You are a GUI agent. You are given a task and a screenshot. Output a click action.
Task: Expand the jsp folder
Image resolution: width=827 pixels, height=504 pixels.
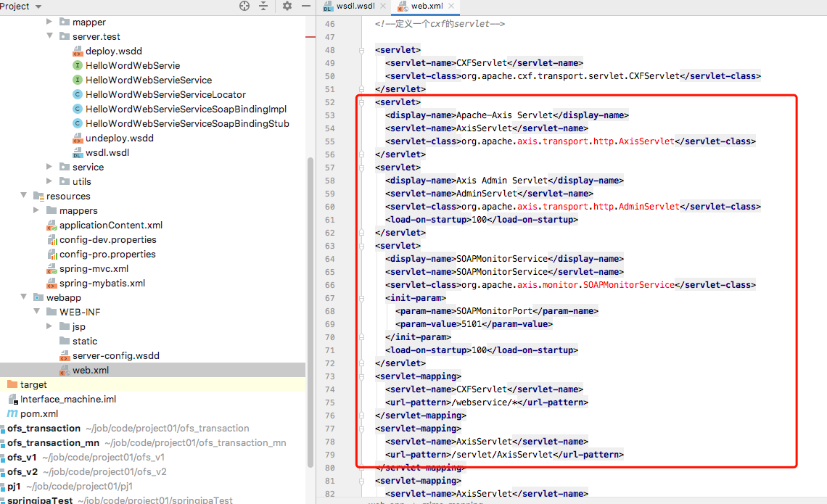49,326
